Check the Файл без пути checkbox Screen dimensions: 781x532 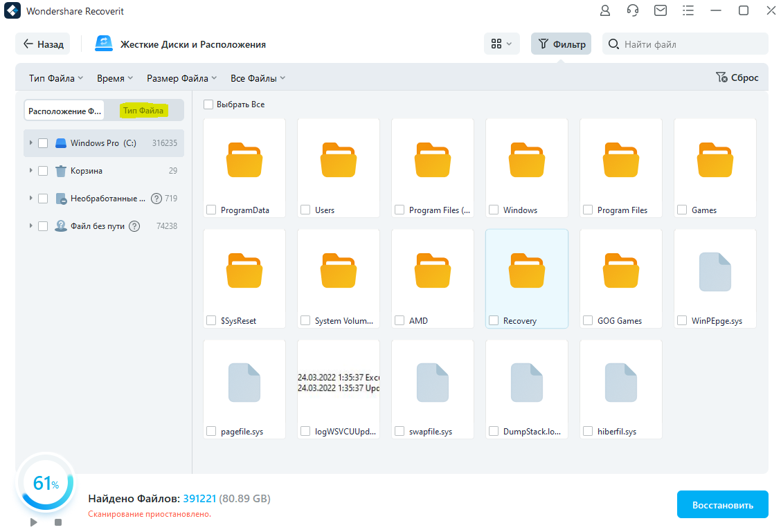click(x=43, y=226)
